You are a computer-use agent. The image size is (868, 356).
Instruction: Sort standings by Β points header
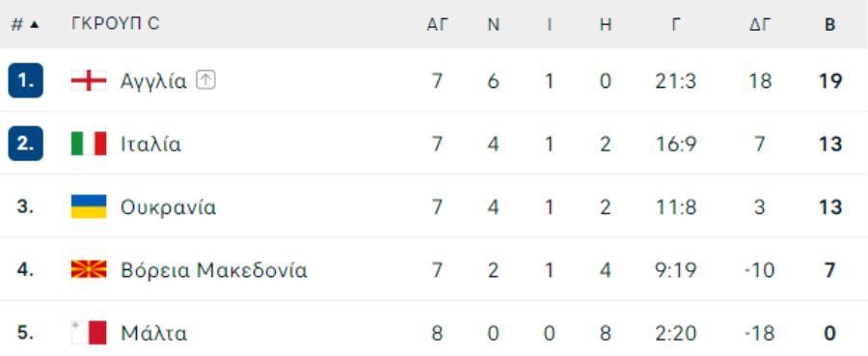[829, 24]
